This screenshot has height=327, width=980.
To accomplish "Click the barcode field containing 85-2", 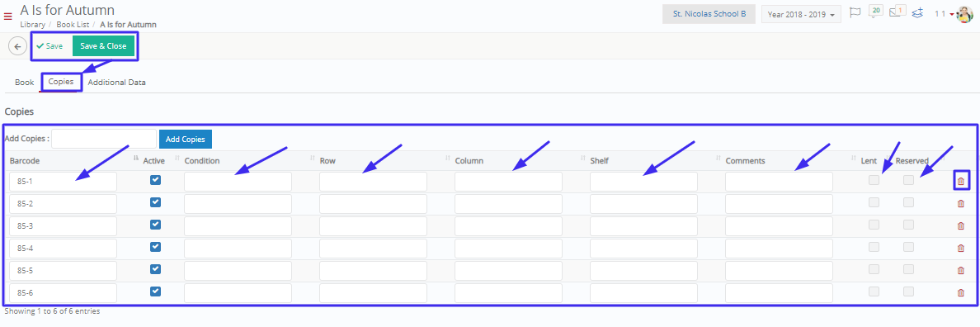I will click(x=64, y=204).
